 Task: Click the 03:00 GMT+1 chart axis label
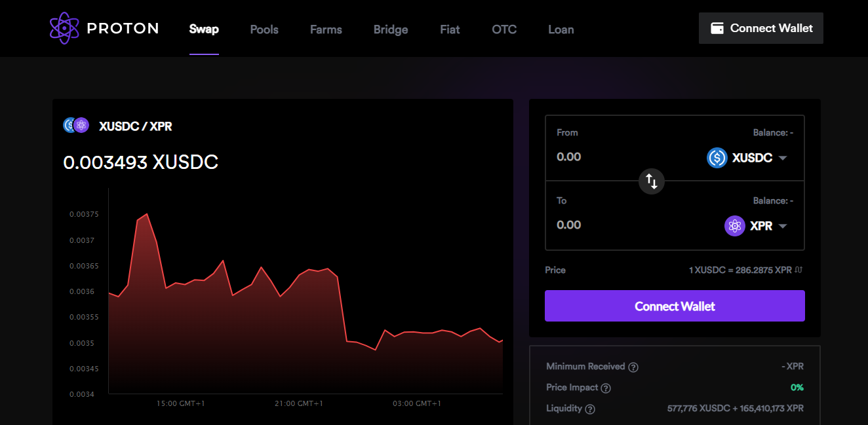click(x=416, y=403)
